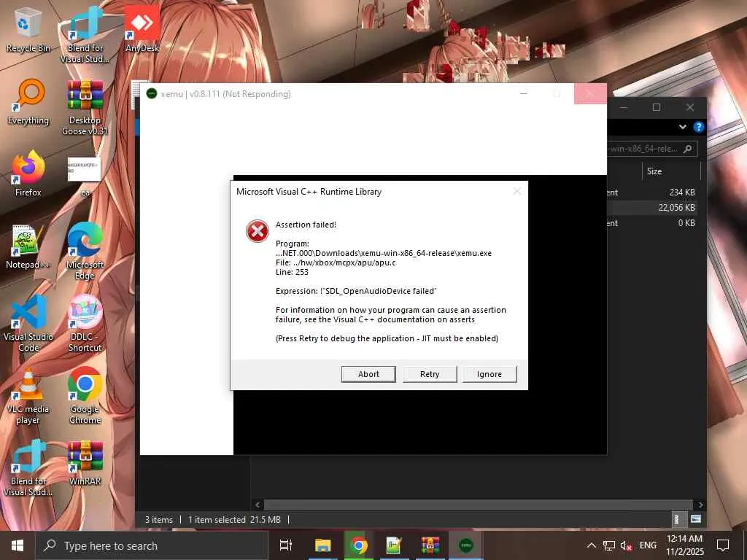Open Task View from the taskbar
Screen dimensions: 747x560
[286, 545]
